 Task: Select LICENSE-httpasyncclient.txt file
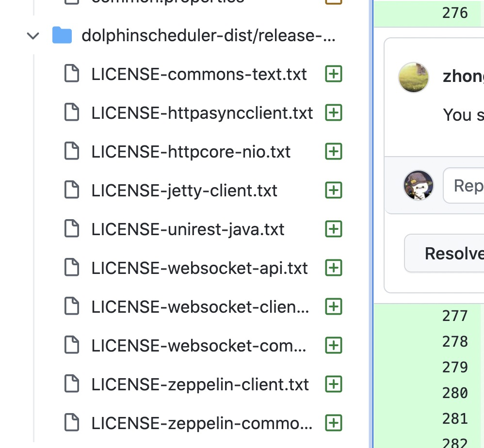202,113
